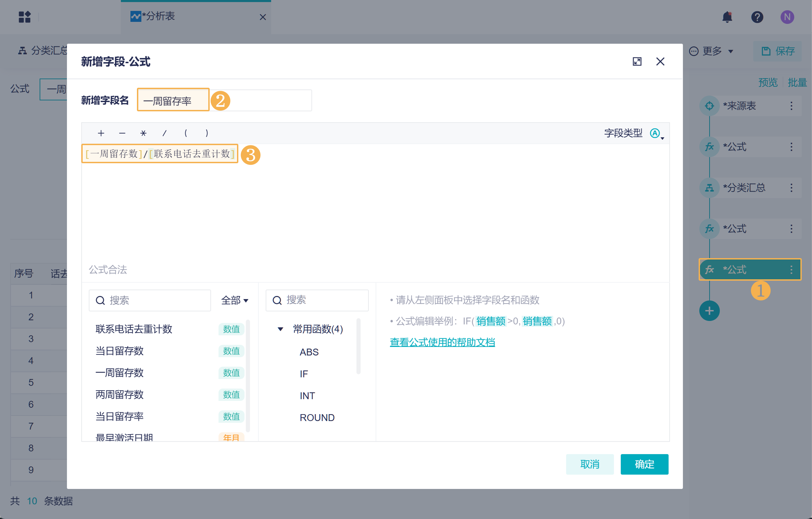The image size is (812, 519).
Task: Open the help question mark icon
Action: click(757, 17)
